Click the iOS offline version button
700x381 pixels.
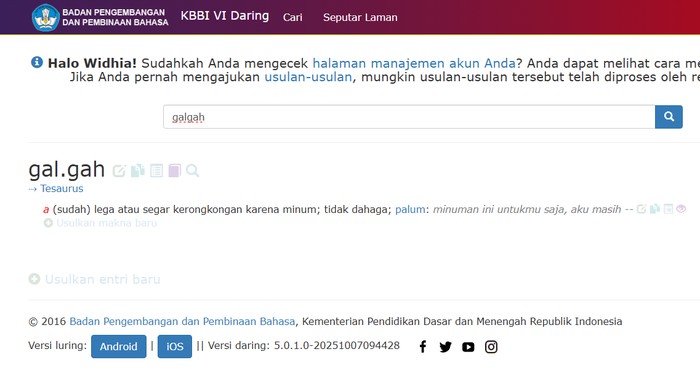[x=175, y=347]
